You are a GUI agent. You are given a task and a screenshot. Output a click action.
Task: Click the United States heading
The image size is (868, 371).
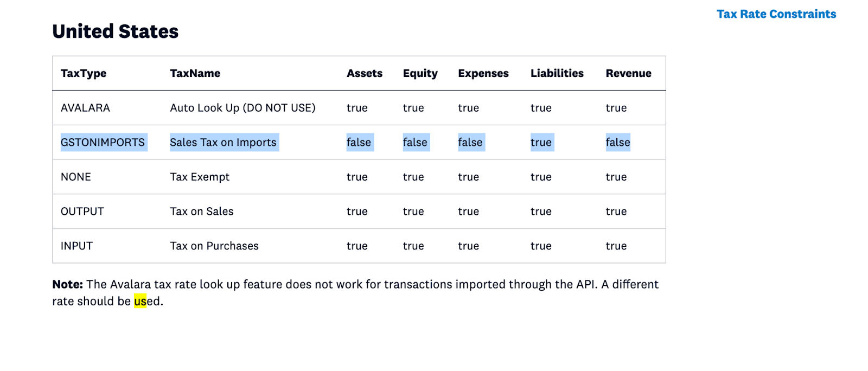point(115,31)
